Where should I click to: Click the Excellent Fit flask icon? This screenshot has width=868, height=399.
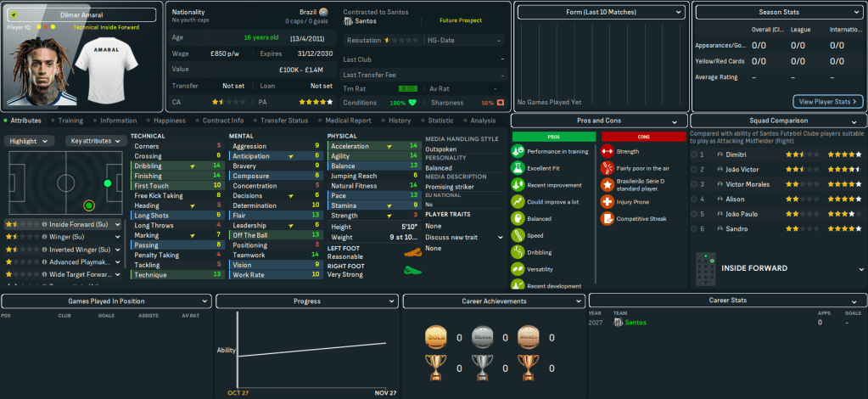click(x=518, y=167)
